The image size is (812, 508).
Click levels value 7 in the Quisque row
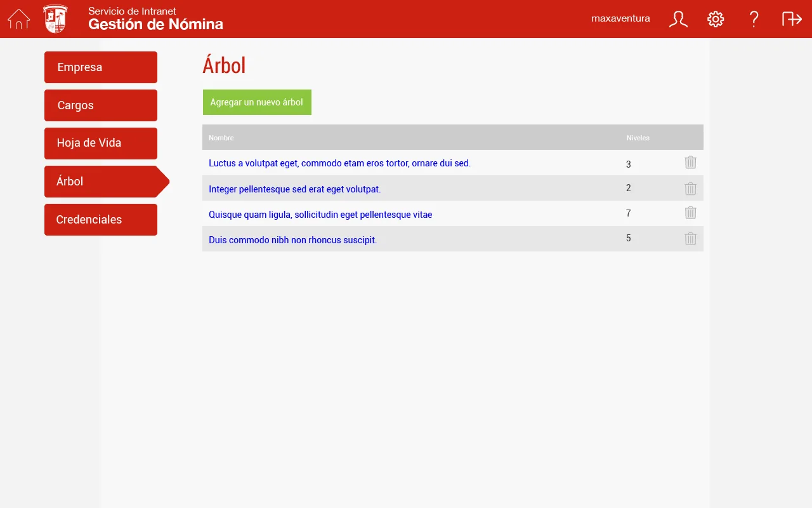(x=629, y=213)
